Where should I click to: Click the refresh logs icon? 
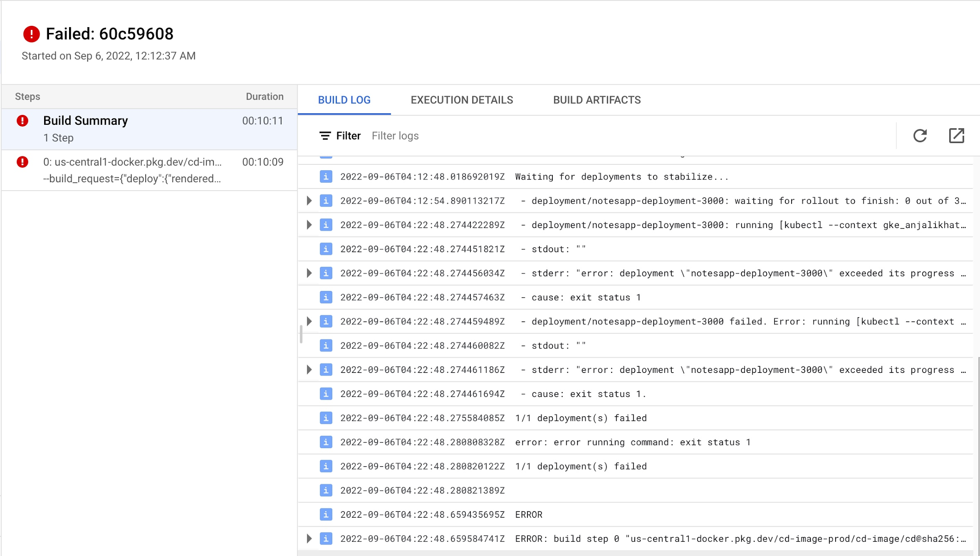click(920, 135)
